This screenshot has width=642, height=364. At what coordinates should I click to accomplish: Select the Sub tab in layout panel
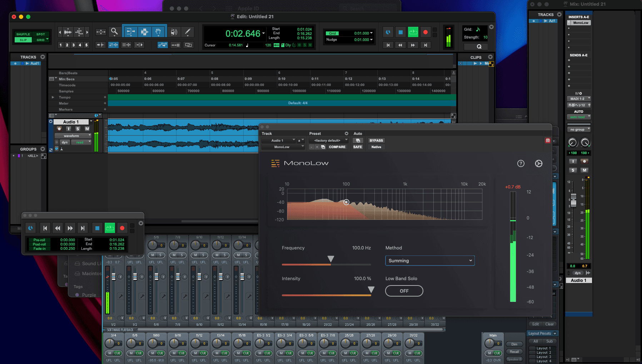click(549, 341)
